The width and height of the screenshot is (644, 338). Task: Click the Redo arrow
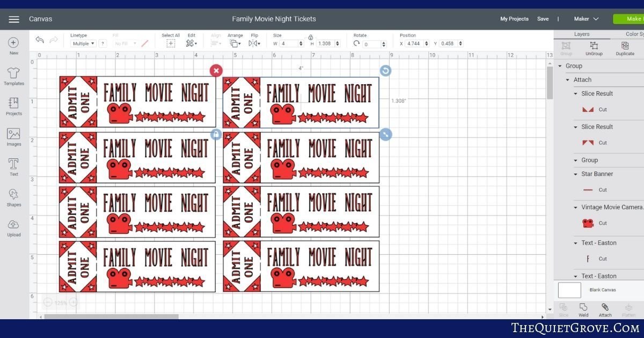(x=54, y=40)
